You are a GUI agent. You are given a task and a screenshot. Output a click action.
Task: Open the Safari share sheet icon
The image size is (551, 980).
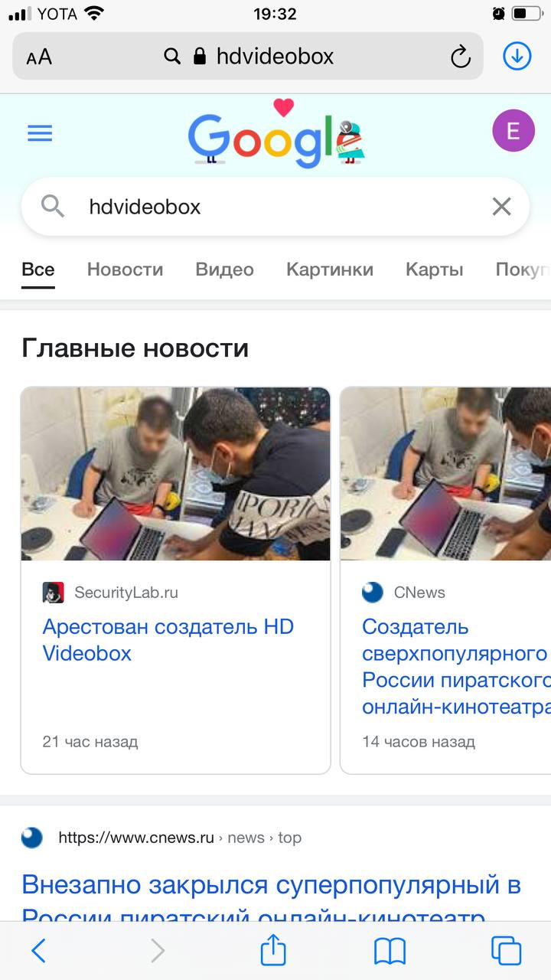273,949
